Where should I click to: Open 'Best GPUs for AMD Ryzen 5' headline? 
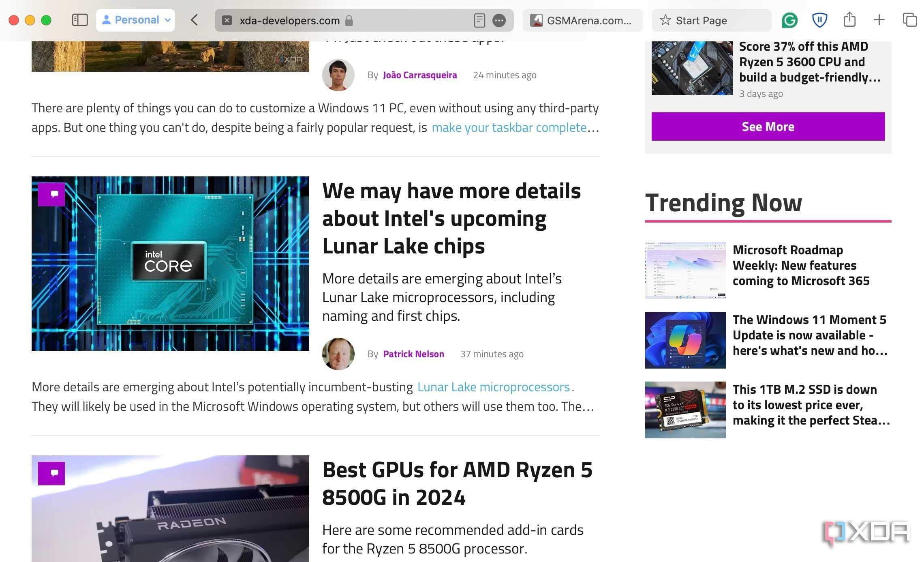[x=457, y=483]
